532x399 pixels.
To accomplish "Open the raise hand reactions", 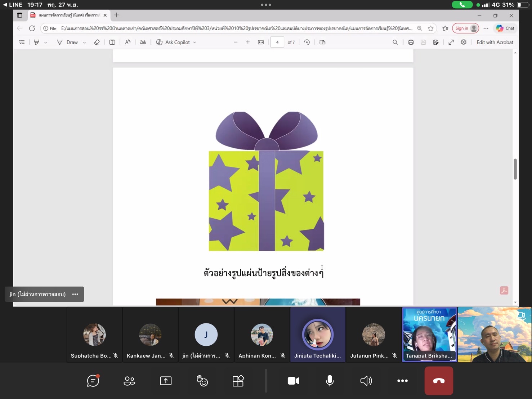I will 202,381.
